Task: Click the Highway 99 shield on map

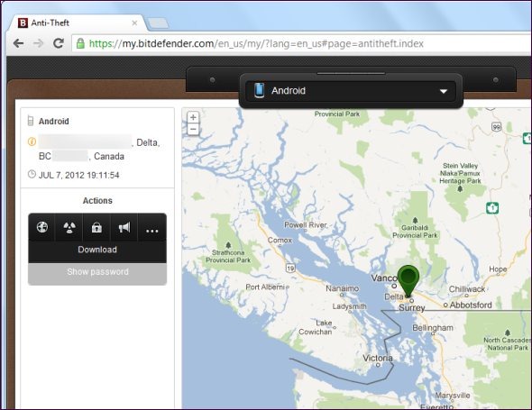Action: pos(496,127)
